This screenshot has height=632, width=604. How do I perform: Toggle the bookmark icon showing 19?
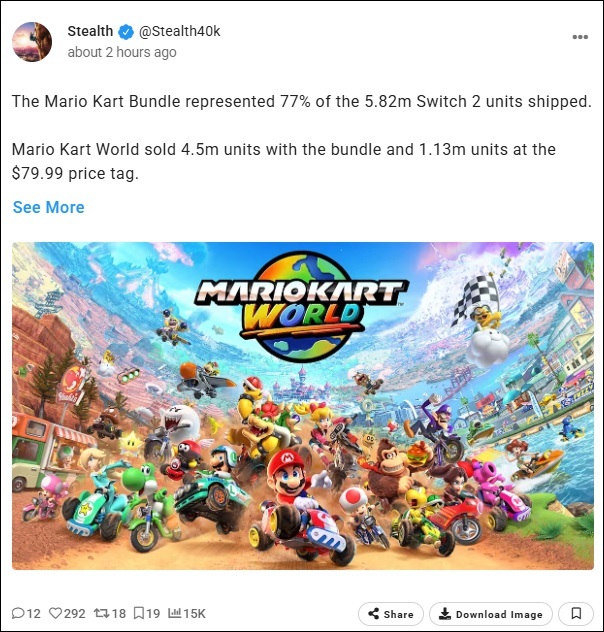(x=138, y=613)
